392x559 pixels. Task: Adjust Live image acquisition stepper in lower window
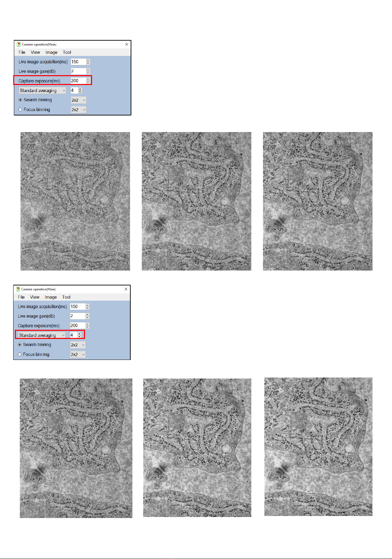(88, 307)
